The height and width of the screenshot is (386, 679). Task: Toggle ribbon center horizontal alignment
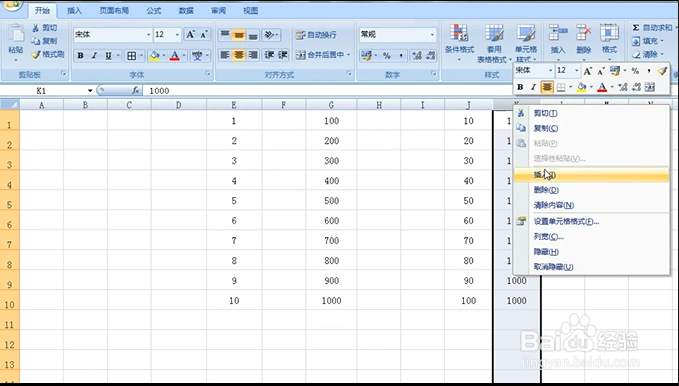click(239, 55)
